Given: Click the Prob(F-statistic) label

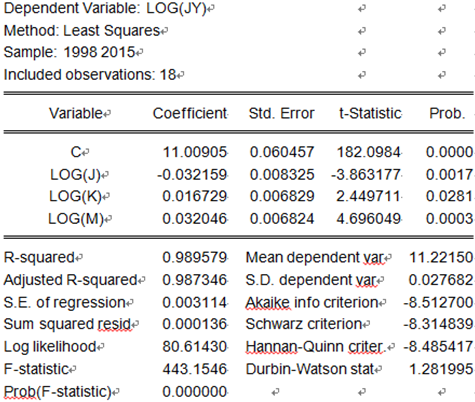Looking at the screenshot, I should point(57,392).
